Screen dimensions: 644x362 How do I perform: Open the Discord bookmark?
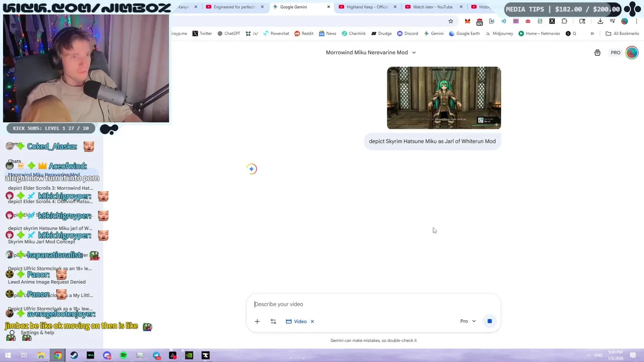pos(408,34)
